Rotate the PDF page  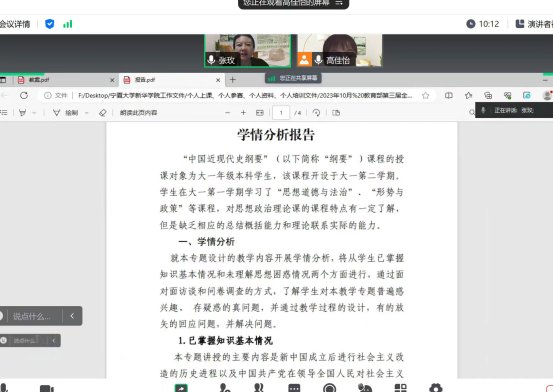coord(316,113)
